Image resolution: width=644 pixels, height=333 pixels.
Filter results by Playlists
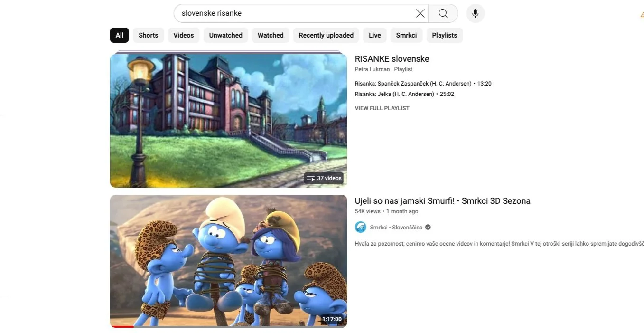445,35
